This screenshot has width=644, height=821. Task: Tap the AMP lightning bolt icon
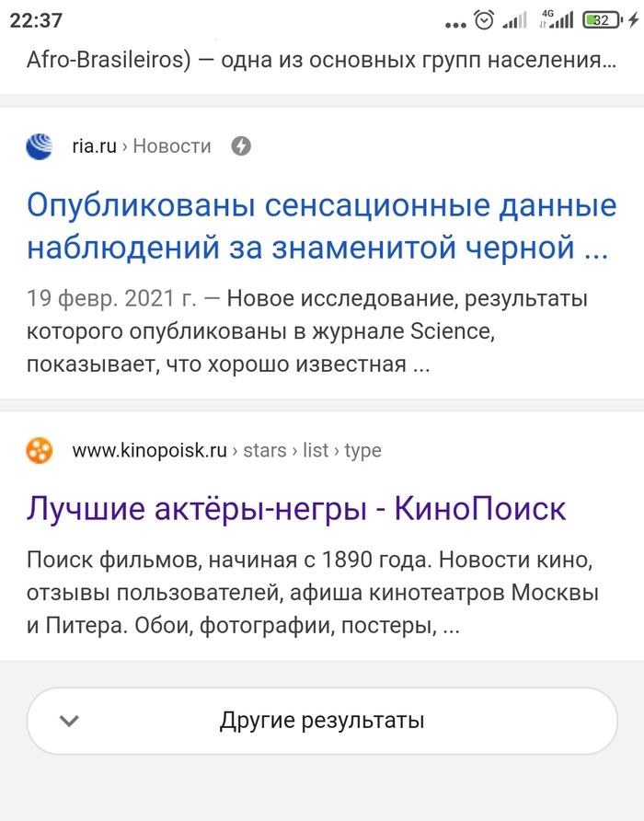coord(241,146)
